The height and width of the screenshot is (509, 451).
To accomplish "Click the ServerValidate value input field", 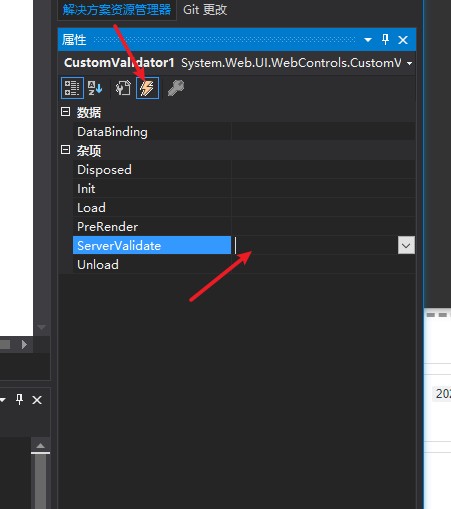I will coord(315,245).
